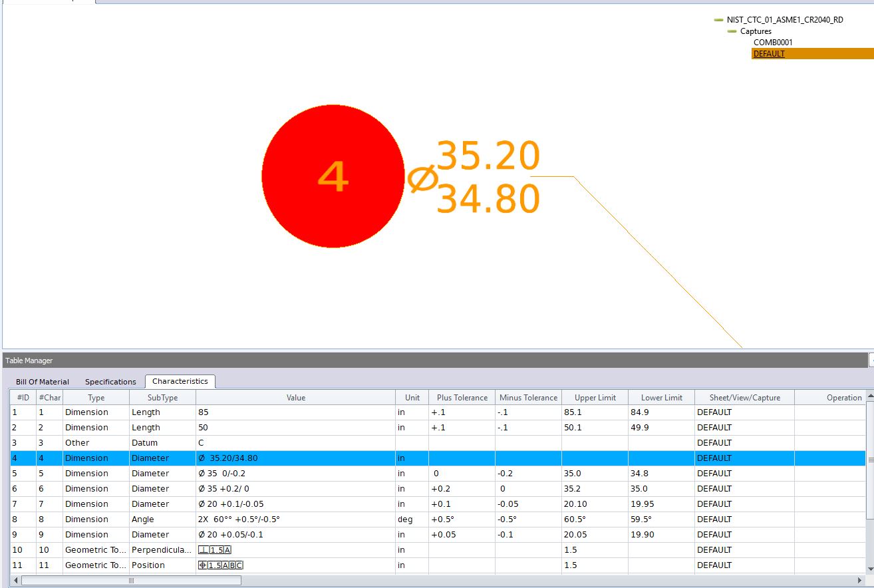
Task: Click the red balloon numbered 4
Action: (333, 176)
